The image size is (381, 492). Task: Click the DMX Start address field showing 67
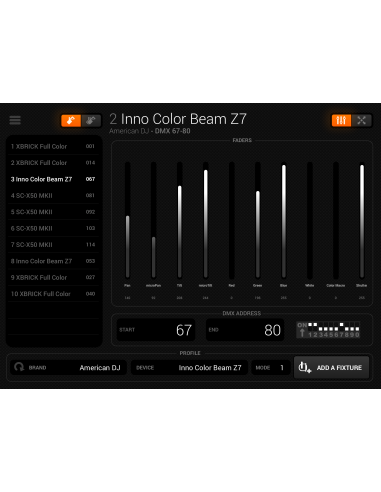[x=156, y=330]
